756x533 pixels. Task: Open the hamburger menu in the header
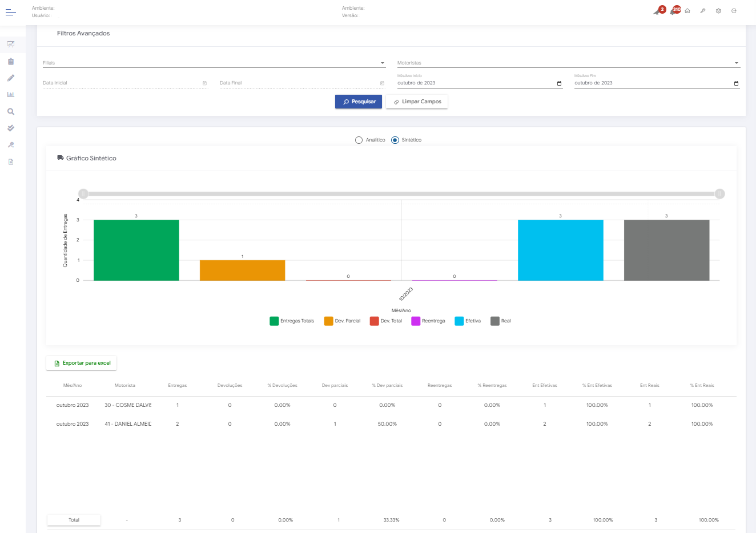10,11
